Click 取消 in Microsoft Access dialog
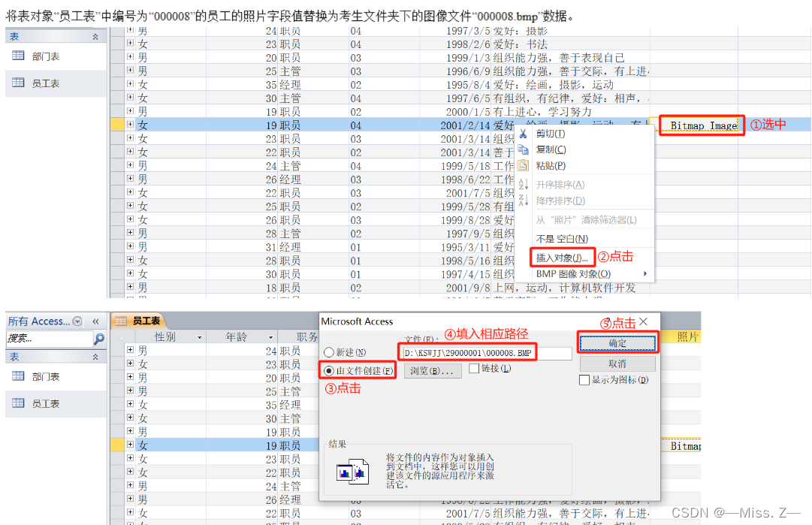Viewport: 812px width, 525px height. (617, 364)
